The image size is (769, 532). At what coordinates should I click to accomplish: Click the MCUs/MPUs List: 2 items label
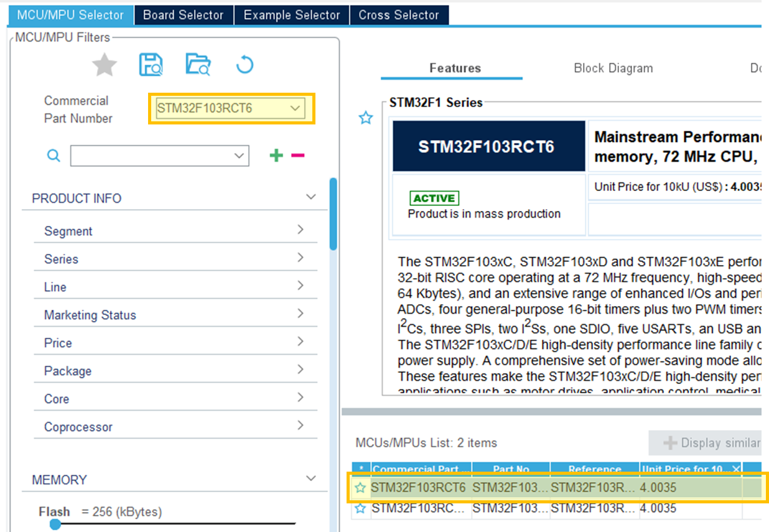pyautogui.click(x=426, y=443)
